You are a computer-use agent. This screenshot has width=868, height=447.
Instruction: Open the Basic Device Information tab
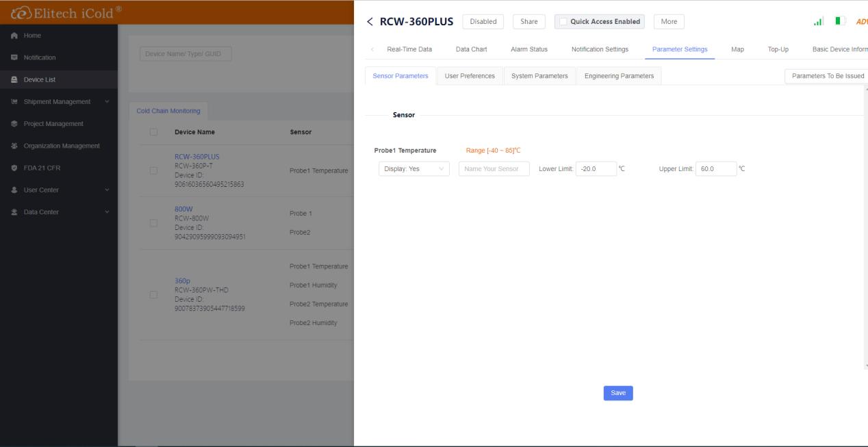point(840,49)
